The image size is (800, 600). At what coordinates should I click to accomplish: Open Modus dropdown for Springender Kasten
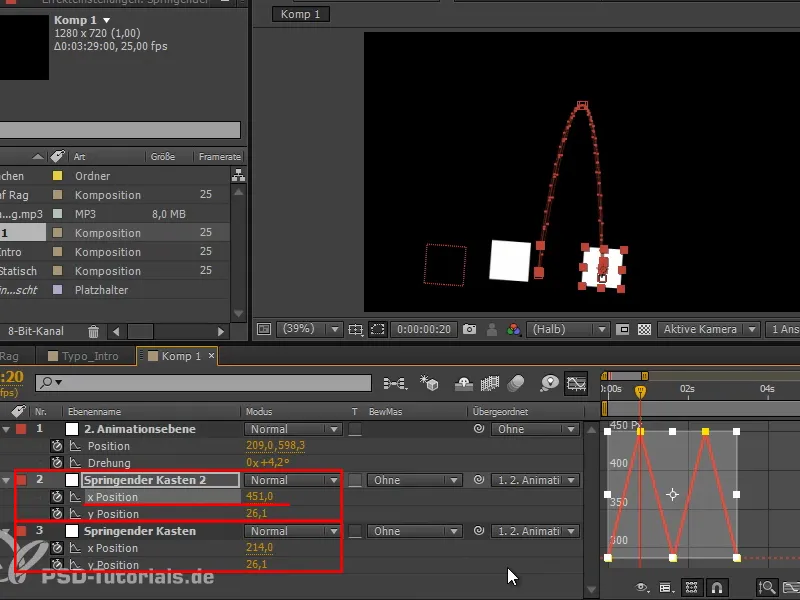pyautogui.click(x=293, y=531)
